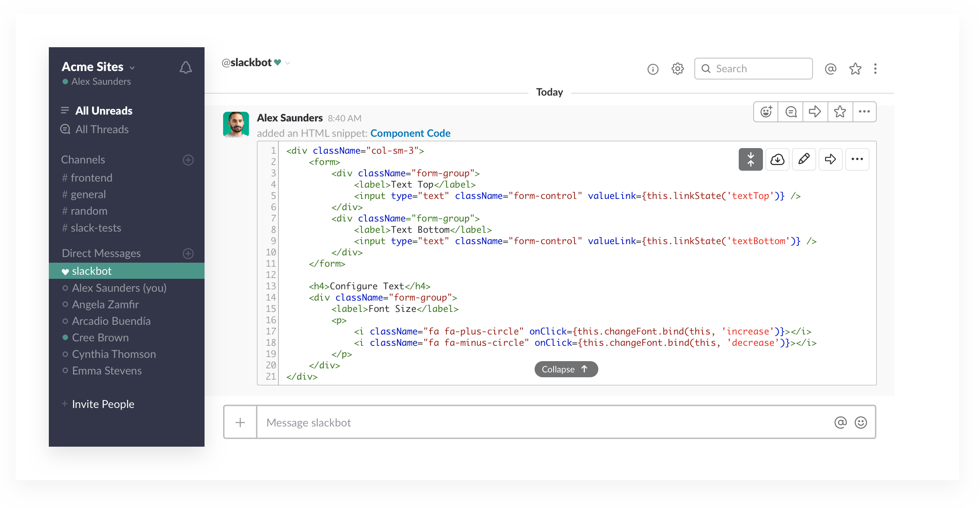
Task: Focus the Message slackbot input
Action: click(545, 422)
